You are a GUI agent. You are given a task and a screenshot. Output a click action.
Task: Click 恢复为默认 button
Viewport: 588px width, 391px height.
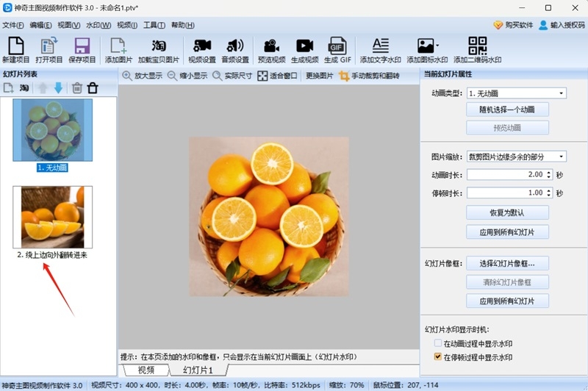point(507,213)
